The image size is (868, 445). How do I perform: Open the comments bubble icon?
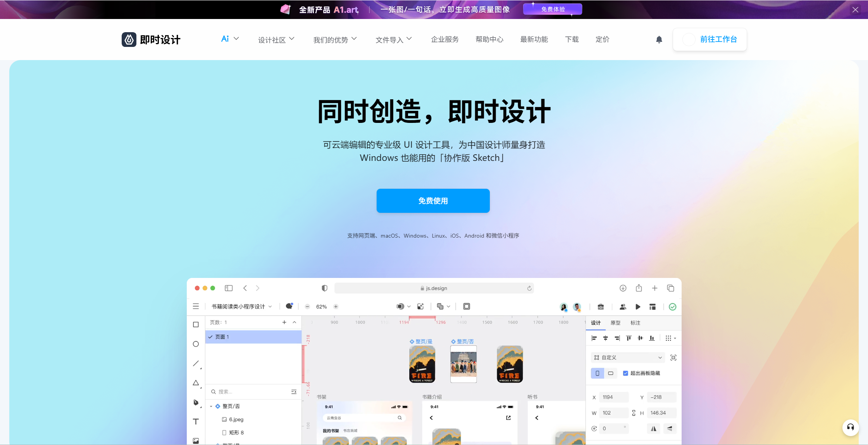coord(289,306)
